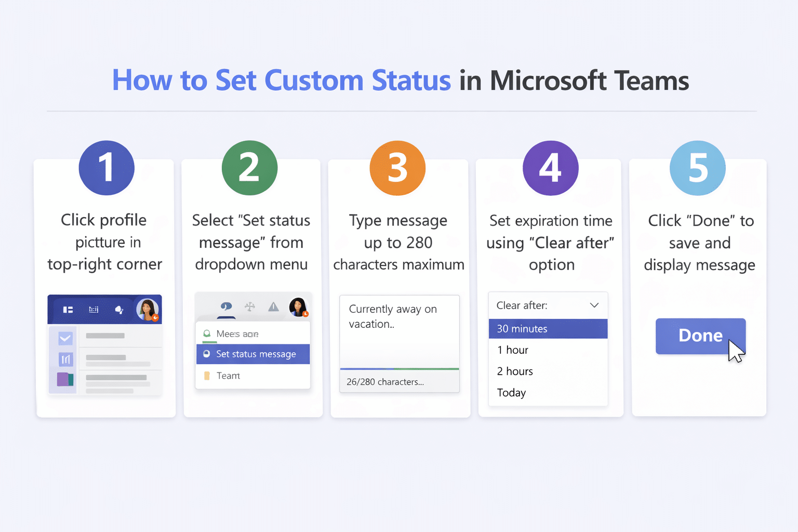Screen dimensions: 798x532
Task: Click profile avatar above the status dropdown
Action: [x=298, y=307]
